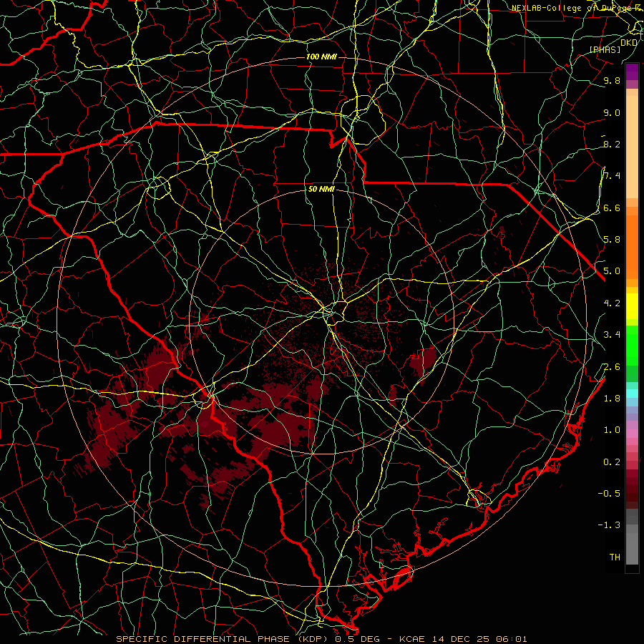This screenshot has height=644, width=644.
Task: Click the gray segment at the scale bottom
Action: [x=632, y=549]
